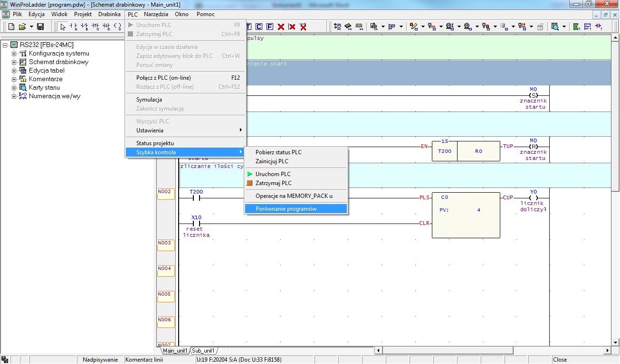Click the chip-shaped toolbar icon
Viewport: 620px width, 364px height.
tap(348, 27)
